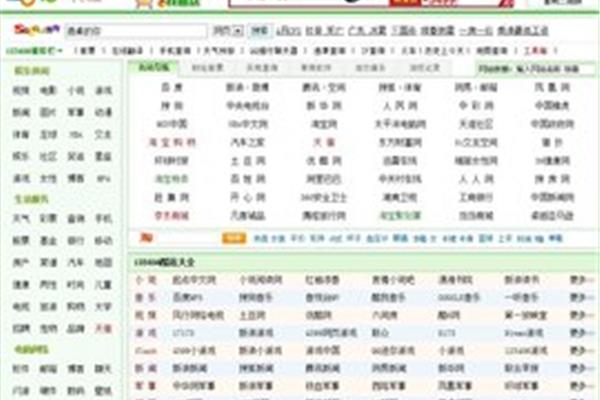The image size is (600, 400).
Task: Open 新浪新闻 in the 新闻 row
Action: click(190, 368)
